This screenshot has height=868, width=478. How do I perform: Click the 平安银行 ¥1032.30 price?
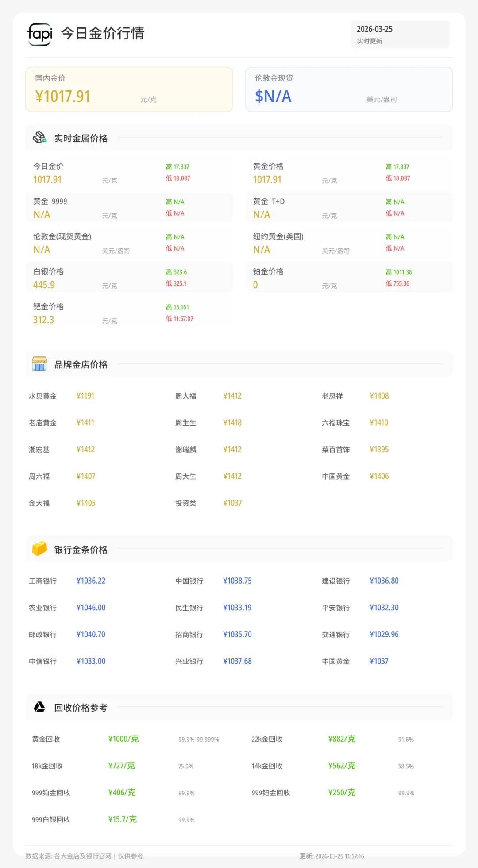click(x=384, y=608)
